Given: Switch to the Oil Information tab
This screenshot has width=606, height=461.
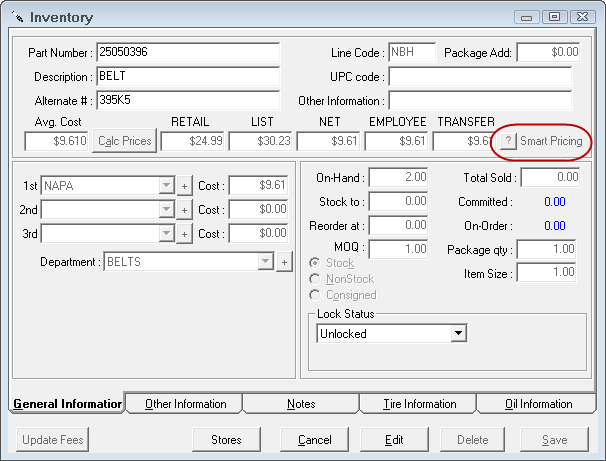Looking at the screenshot, I should pyautogui.click(x=538, y=404).
